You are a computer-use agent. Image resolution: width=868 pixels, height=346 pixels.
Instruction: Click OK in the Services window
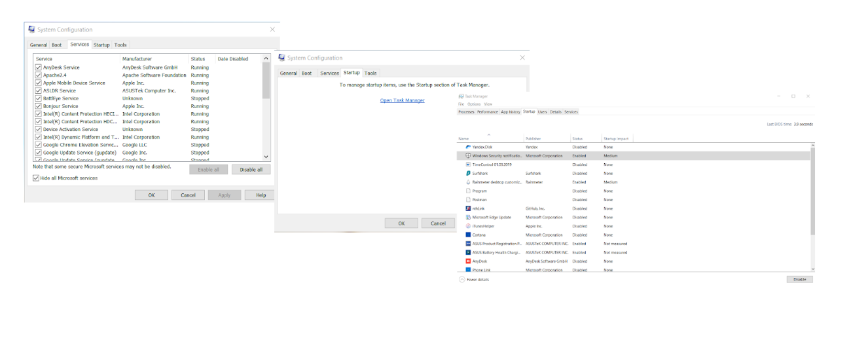pos(151,195)
